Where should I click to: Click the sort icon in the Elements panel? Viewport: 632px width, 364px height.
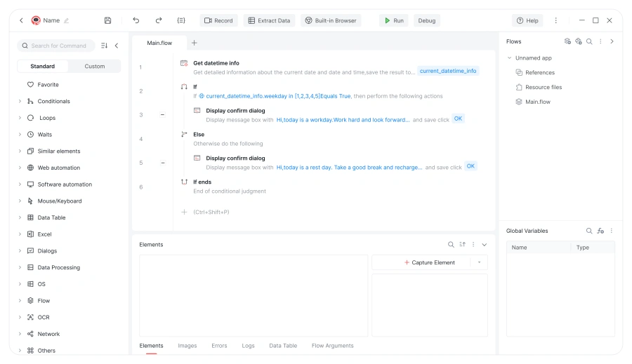point(462,245)
